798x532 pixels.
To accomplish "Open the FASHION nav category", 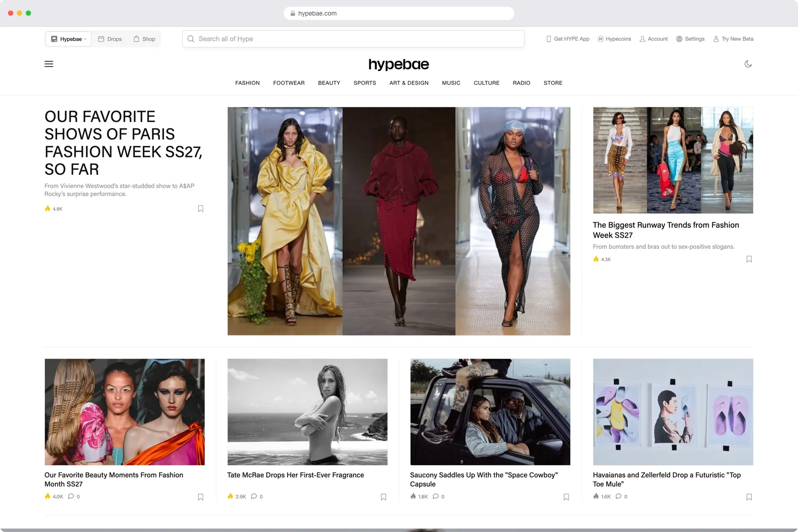I will click(x=247, y=83).
